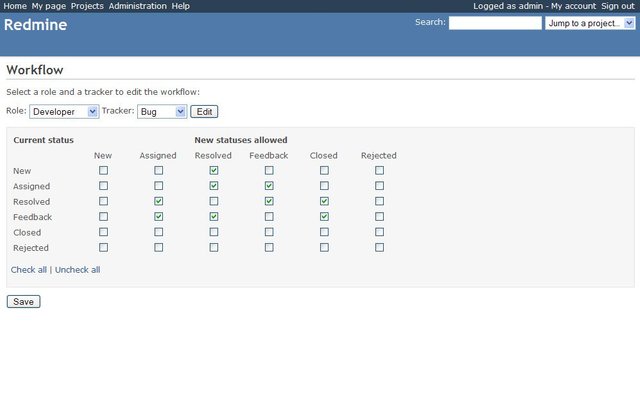Click into the Search field
Image resolution: width=640 pixels, height=417 pixels.
(495, 23)
